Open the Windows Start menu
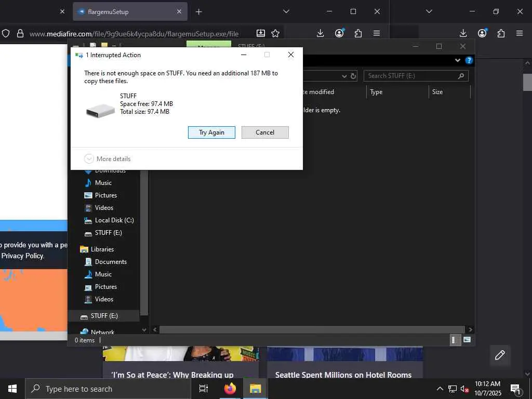The height and width of the screenshot is (399, 532). 12,389
